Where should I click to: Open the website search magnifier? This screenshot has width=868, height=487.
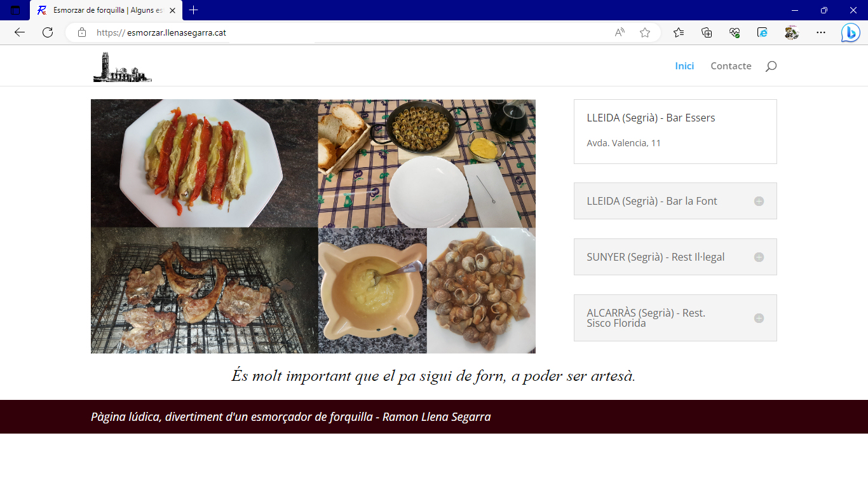(x=771, y=66)
